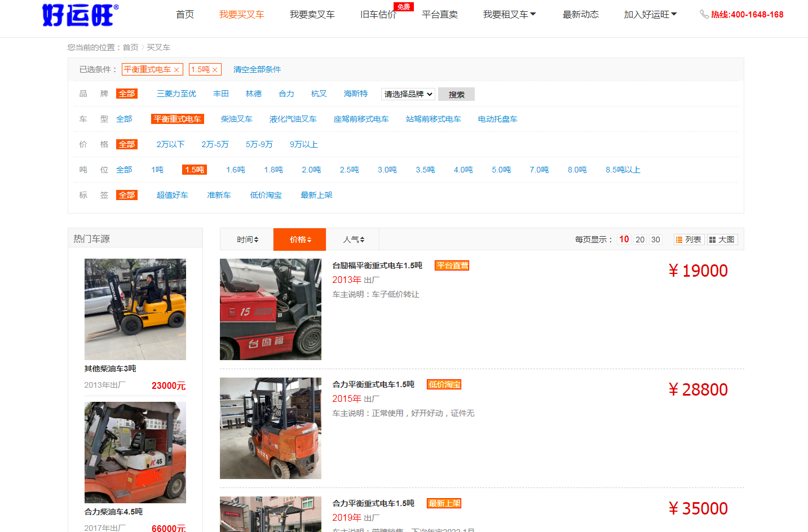Show 30 items per page
The width and height of the screenshot is (808, 532).
click(656, 240)
